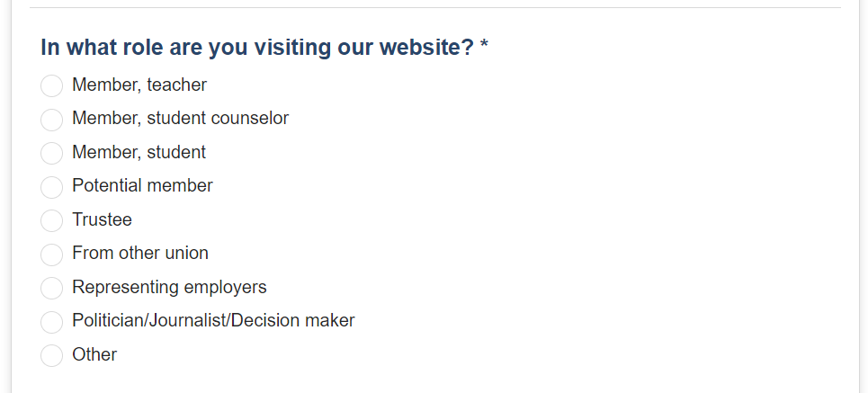This screenshot has height=393, width=868.
Task: Click the "Member, student counselor" label text
Action: click(181, 118)
